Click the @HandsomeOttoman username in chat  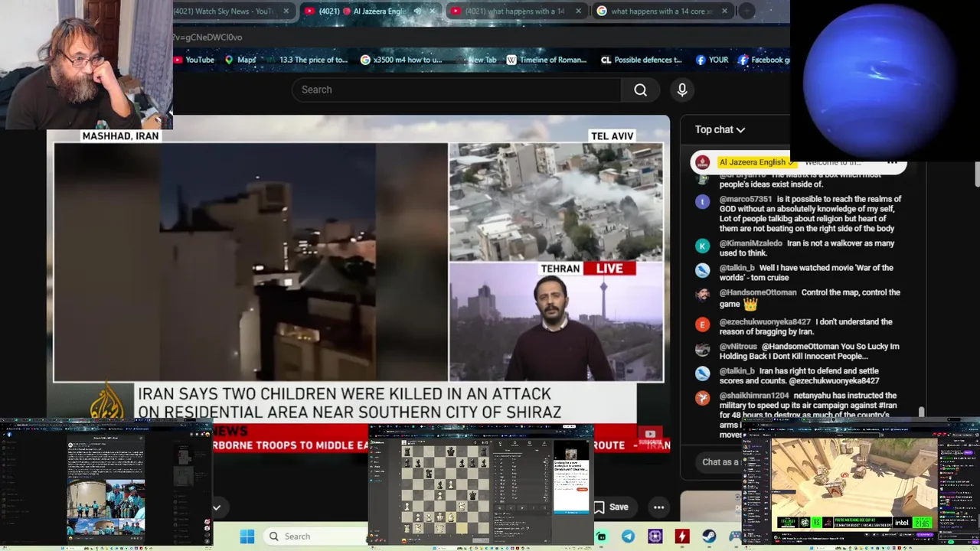[758, 292]
